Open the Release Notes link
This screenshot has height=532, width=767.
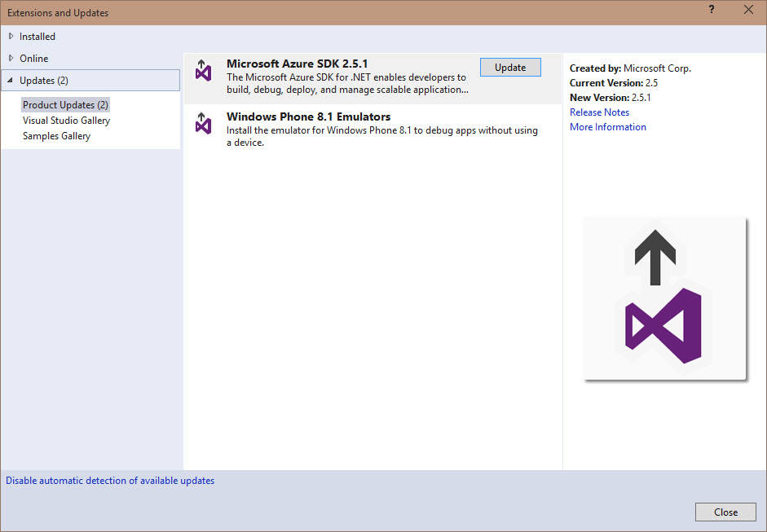coord(599,112)
